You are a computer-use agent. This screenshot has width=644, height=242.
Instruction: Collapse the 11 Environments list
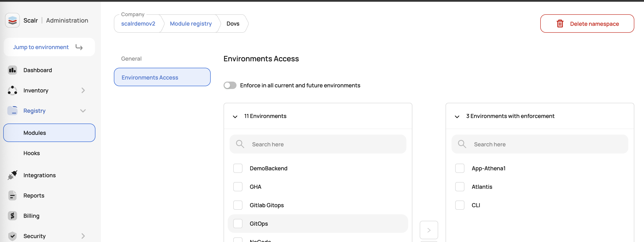[x=235, y=116]
